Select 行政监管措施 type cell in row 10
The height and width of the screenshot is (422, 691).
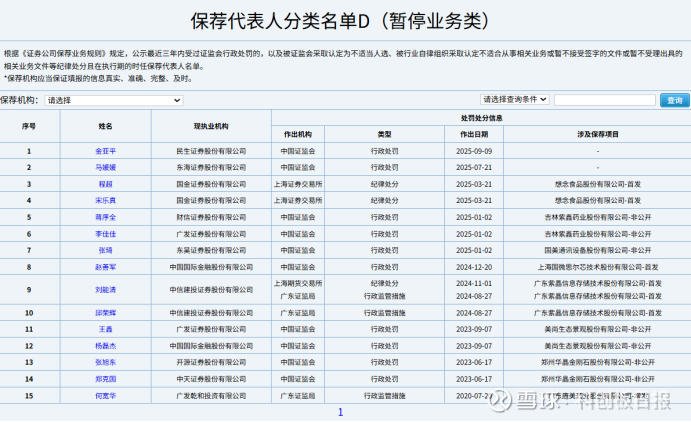point(384,313)
